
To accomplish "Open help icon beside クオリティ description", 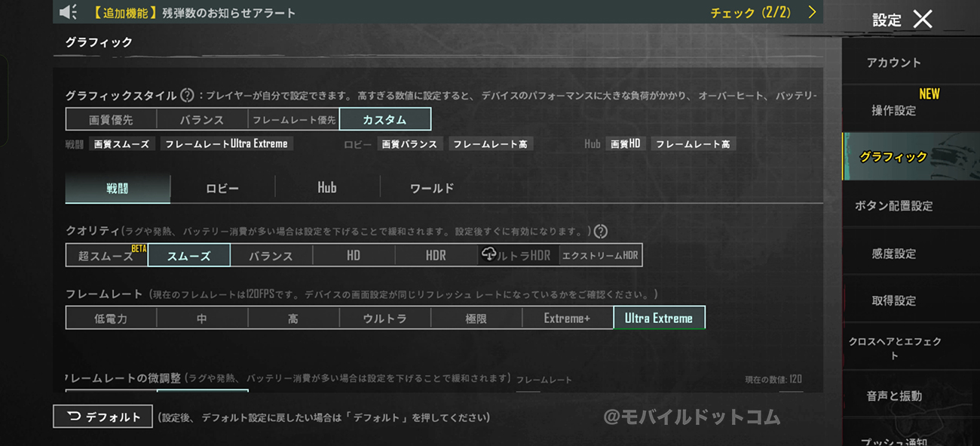I will pos(601,232).
